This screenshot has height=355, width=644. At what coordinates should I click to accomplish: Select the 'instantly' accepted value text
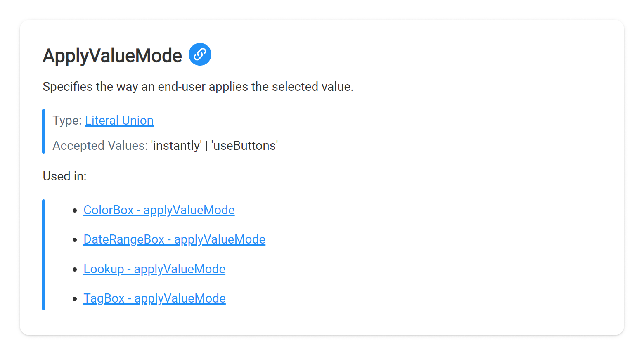[176, 146]
